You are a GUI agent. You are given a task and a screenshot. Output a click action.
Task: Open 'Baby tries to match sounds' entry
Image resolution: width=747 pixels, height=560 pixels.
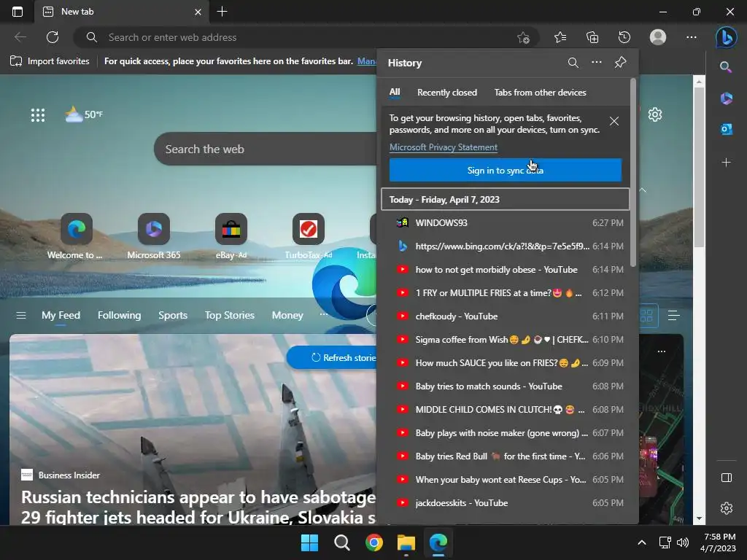click(505, 386)
